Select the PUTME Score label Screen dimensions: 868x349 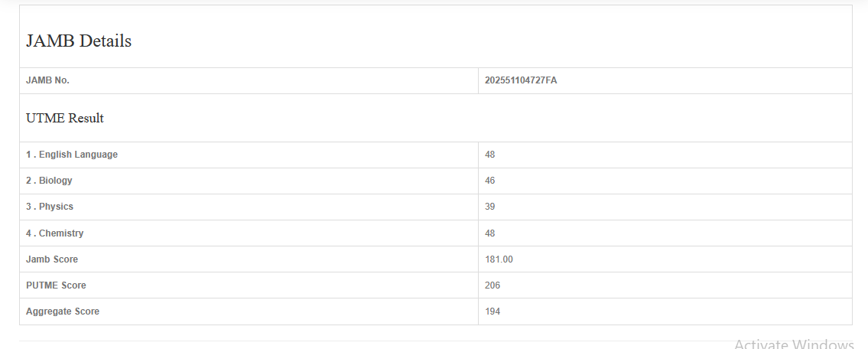[x=56, y=285]
